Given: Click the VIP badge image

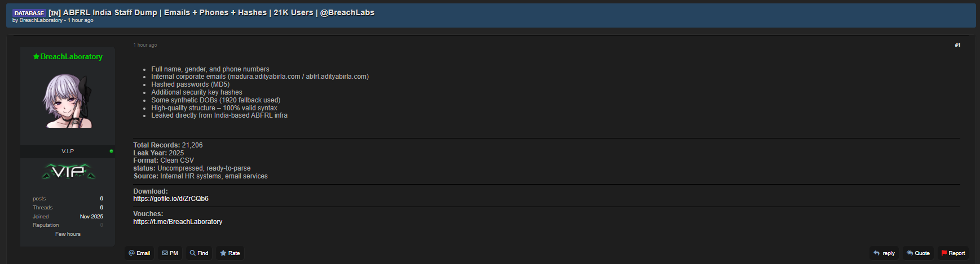Looking at the screenshot, I should tap(68, 172).
